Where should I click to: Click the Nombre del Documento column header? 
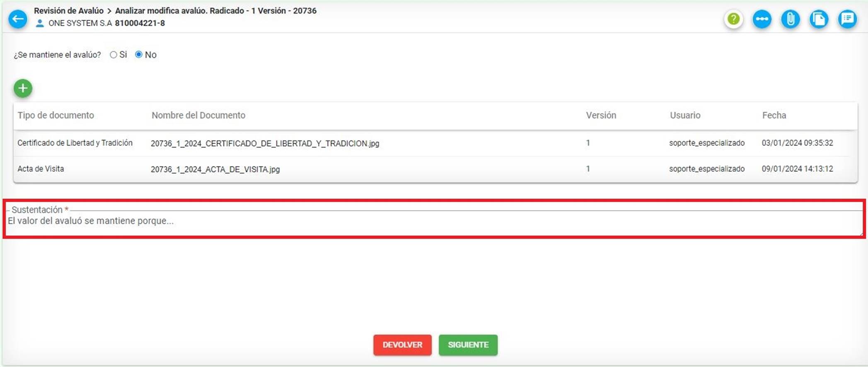tap(198, 115)
